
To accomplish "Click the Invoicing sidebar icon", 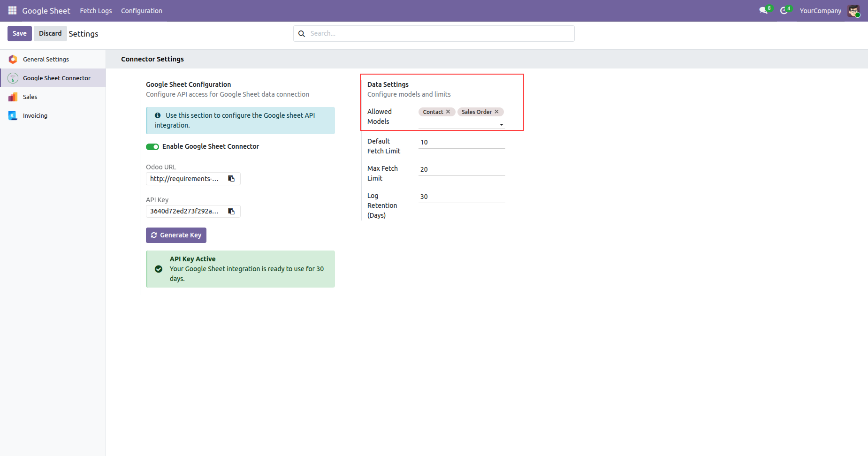I will point(13,115).
